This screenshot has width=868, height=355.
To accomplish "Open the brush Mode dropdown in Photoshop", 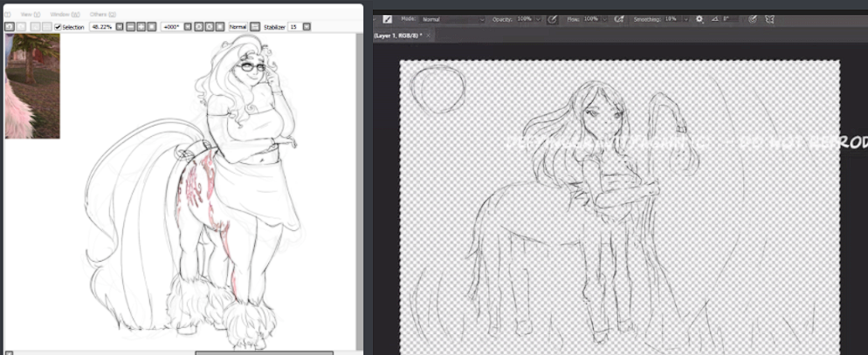I will click(x=453, y=19).
